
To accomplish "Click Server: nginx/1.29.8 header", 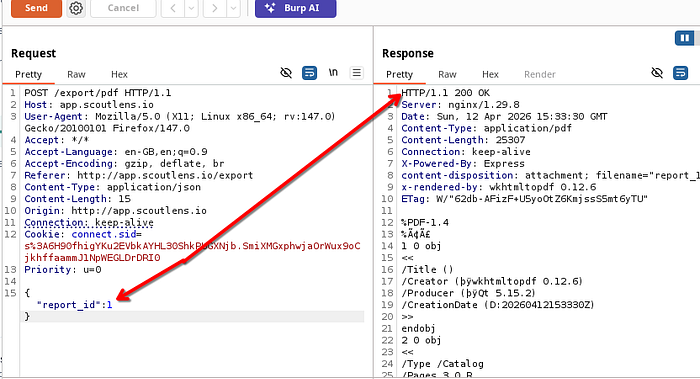I will pyautogui.click(x=460, y=105).
